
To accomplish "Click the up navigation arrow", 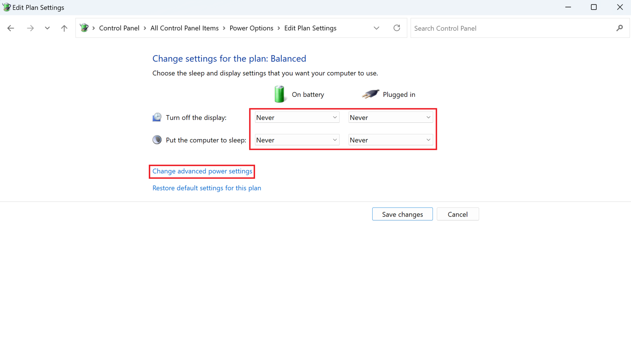I will click(x=64, y=28).
